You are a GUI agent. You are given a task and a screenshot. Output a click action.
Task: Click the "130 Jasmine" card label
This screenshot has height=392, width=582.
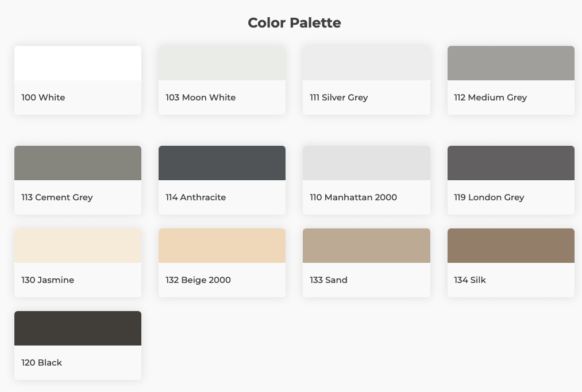click(48, 280)
